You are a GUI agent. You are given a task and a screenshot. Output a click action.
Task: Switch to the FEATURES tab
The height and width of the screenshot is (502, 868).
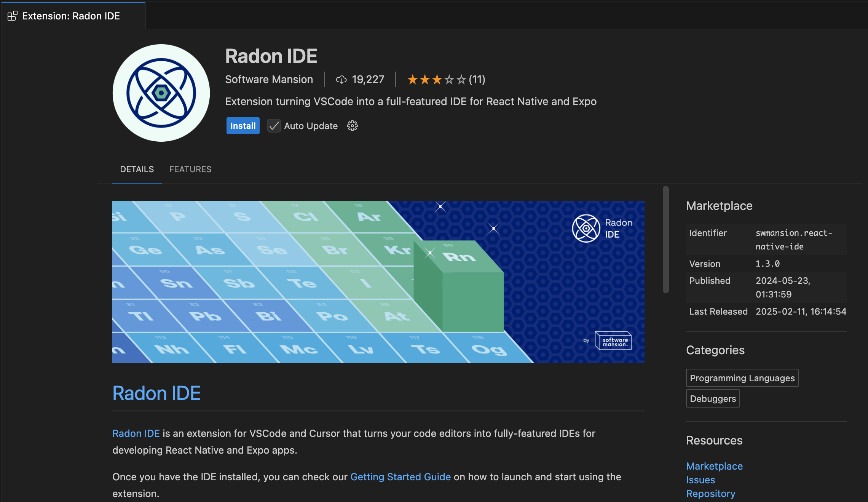click(x=190, y=169)
